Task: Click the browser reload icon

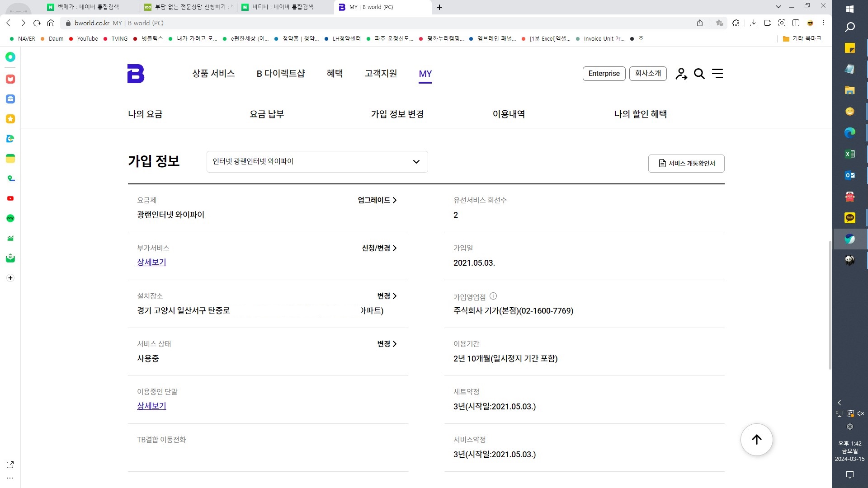Action: 37,23
